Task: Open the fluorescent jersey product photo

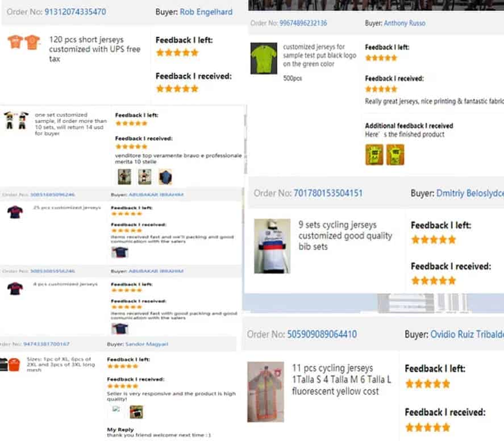Action: click(x=265, y=392)
